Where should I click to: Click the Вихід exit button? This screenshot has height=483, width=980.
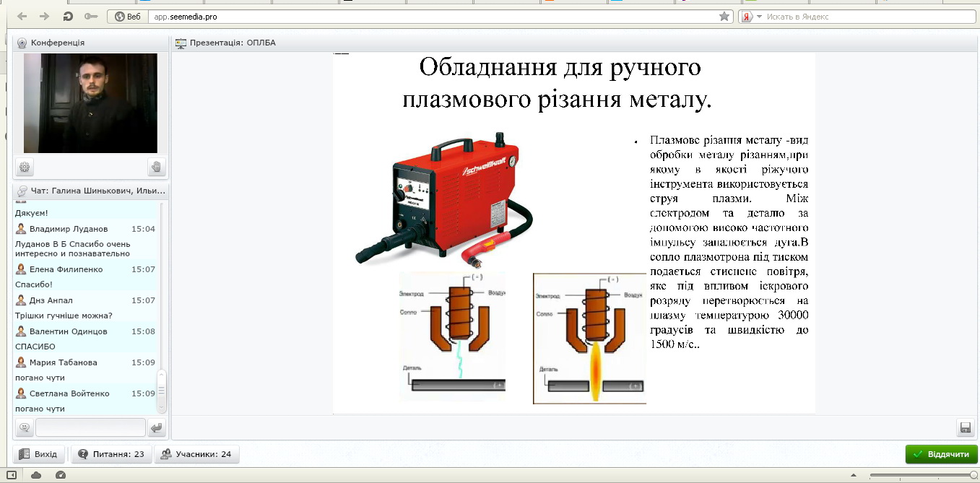tap(39, 455)
